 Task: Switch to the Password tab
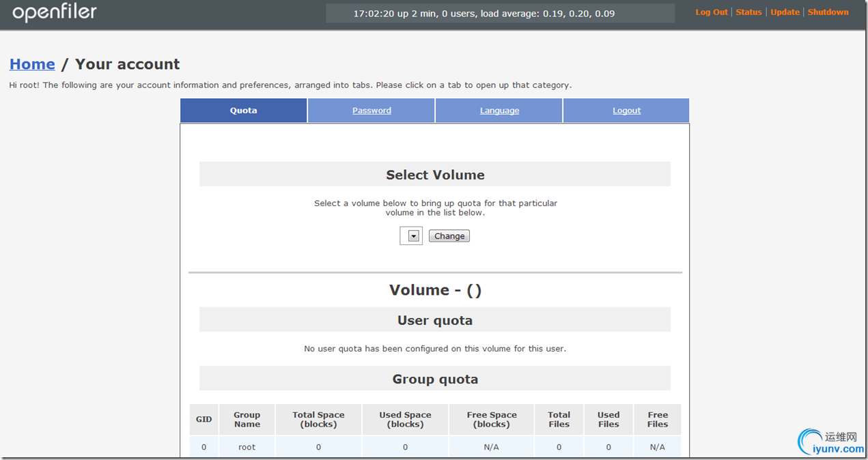point(372,111)
